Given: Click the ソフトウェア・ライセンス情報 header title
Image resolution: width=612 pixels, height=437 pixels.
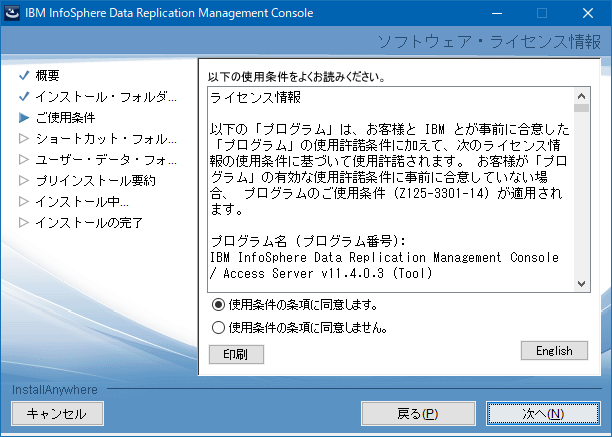Looking at the screenshot, I should 489,42.
